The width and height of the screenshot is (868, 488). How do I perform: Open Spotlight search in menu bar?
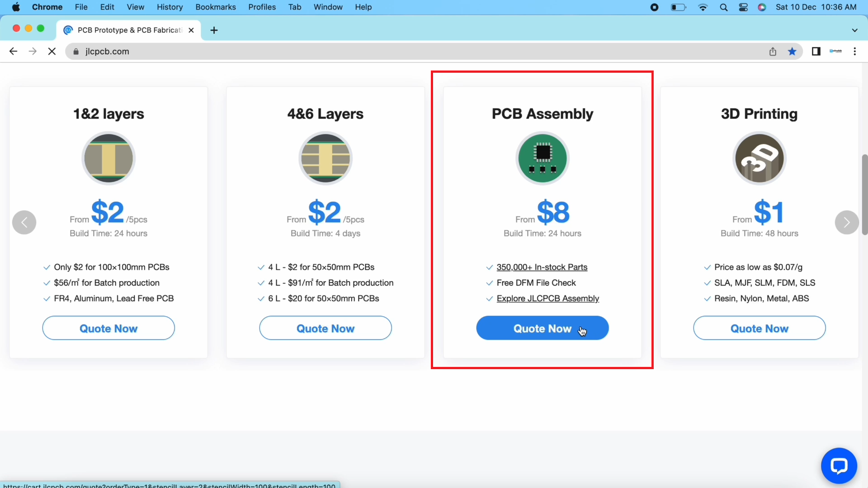coord(723,7)
